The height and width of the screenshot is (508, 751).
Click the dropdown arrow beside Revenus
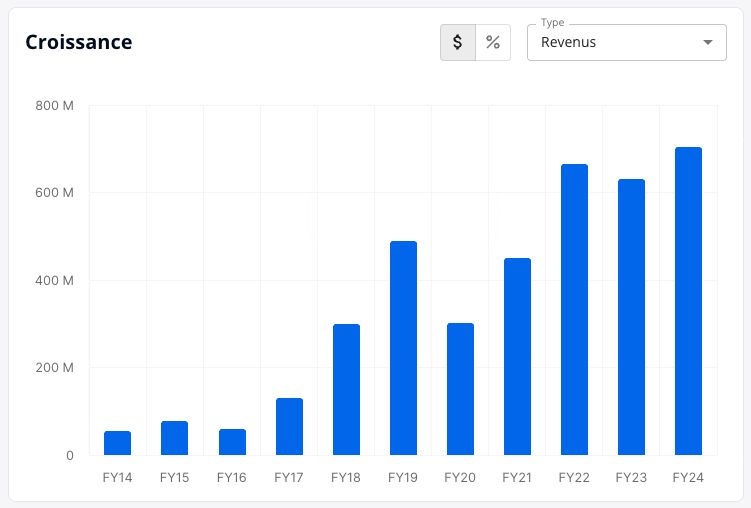coord(707,43)
